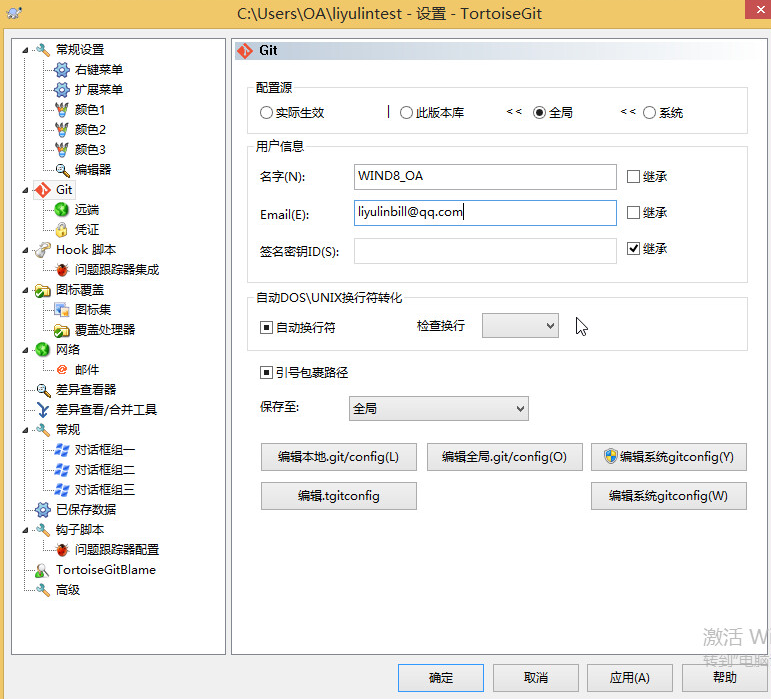Collapse the Git tree node
Viewport: 771px width, 699px height.
[25, 190]
